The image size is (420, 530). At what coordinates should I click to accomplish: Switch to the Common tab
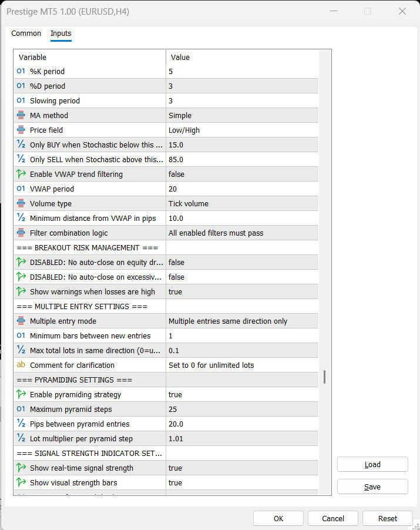26,33
